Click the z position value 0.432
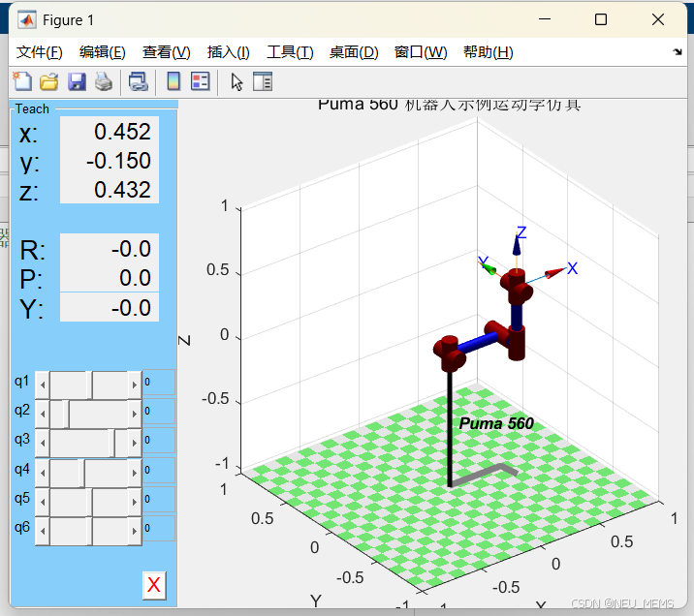The image size is (694, 616). pyautogui.click(x=110, y=190)
